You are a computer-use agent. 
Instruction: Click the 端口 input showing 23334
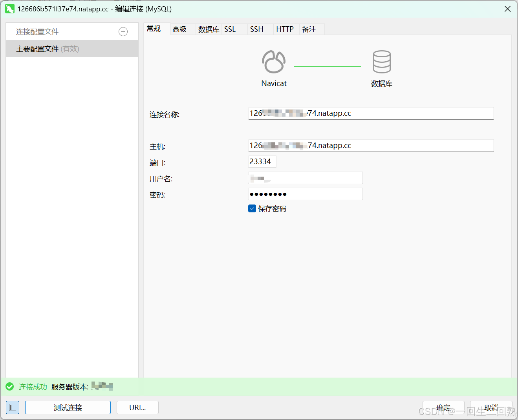pyautogui.click(x=262, y=161)
